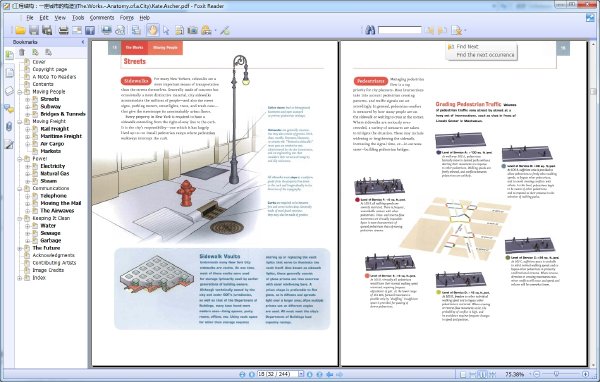Click the Save icon in the toolbar
Screen dimensions: 600x382
[x=34, y=30]
